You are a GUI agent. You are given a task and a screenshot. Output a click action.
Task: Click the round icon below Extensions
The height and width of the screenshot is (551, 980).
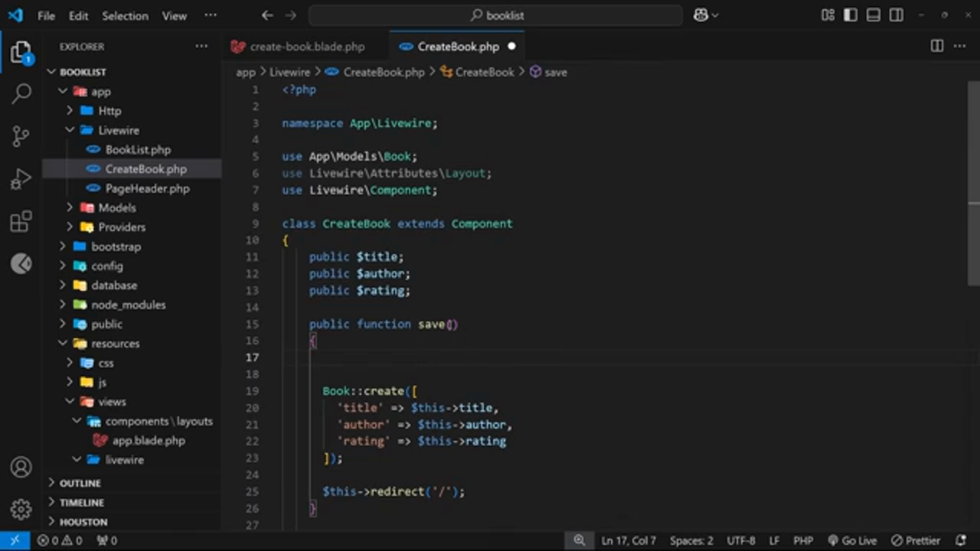[x=21, y=264]
